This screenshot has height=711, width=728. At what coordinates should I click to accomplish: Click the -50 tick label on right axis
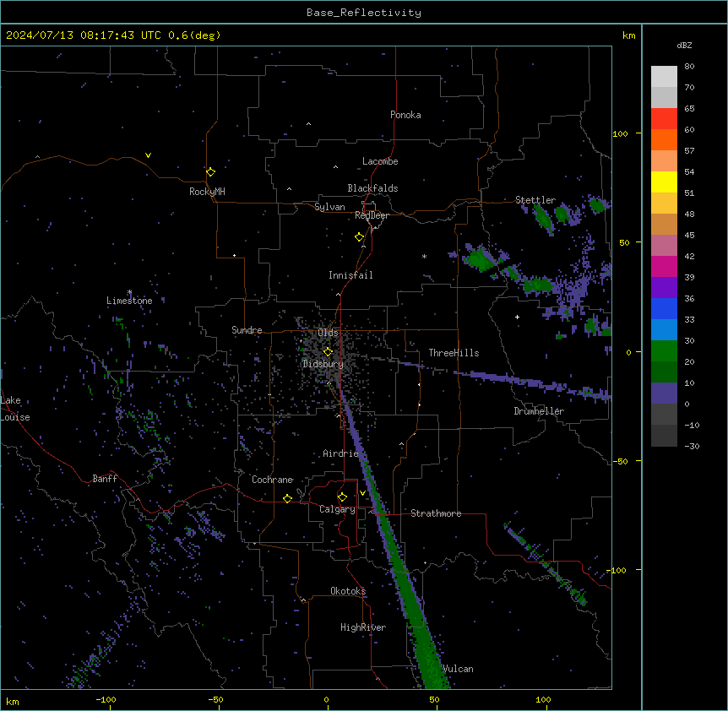pyautogui.click(x=620, y=461)
